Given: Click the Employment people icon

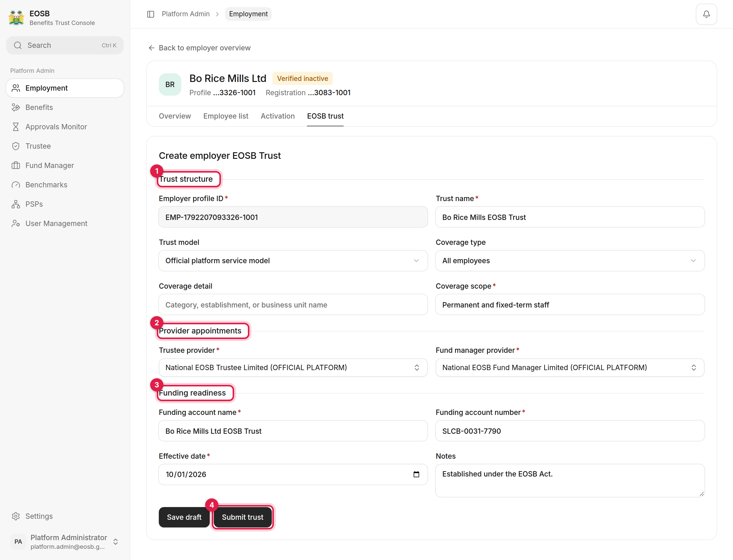Looking at the screenshot, I should point(16,88).
